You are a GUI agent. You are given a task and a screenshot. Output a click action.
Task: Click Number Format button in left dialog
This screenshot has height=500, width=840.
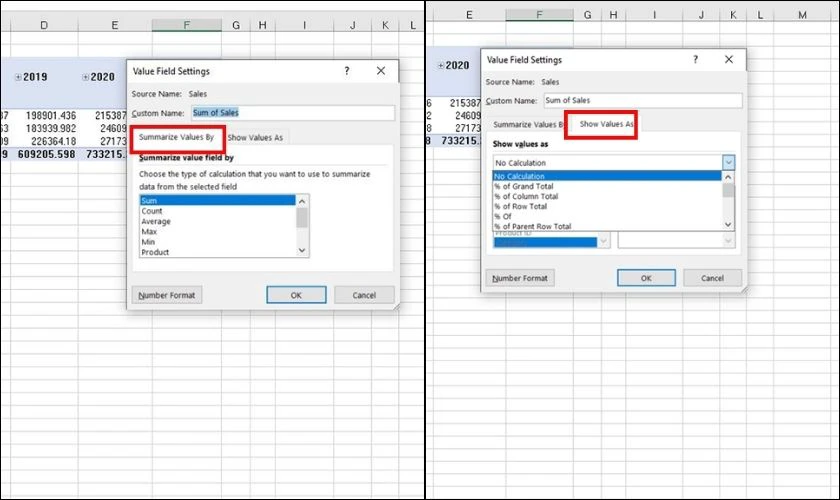pos(167,295)
